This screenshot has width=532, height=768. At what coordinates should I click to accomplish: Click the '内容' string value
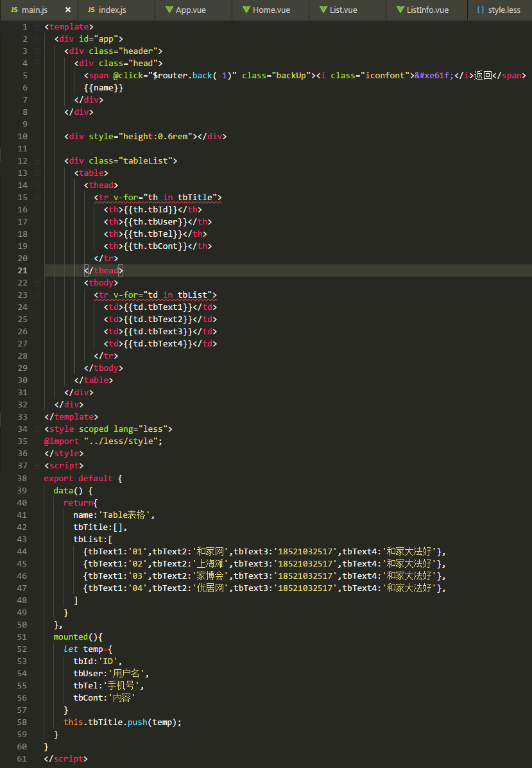(x=121, y=698)
